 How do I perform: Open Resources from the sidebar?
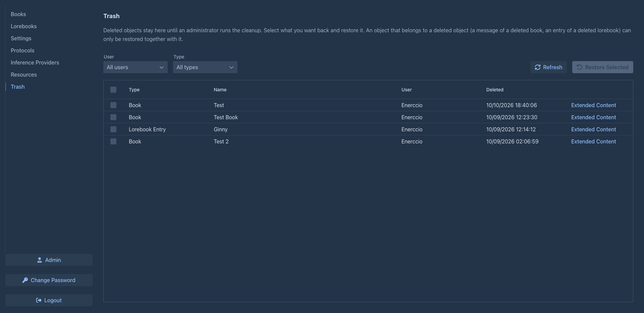[24, 75]
